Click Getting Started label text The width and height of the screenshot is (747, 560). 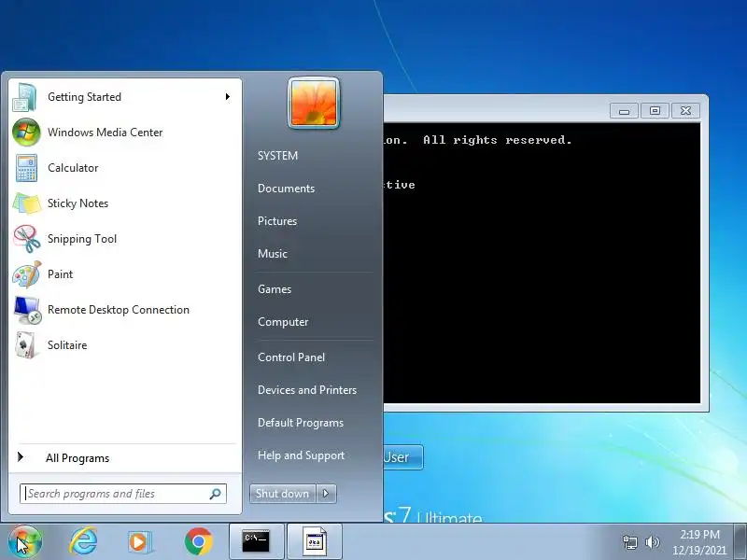click(84, 97)
